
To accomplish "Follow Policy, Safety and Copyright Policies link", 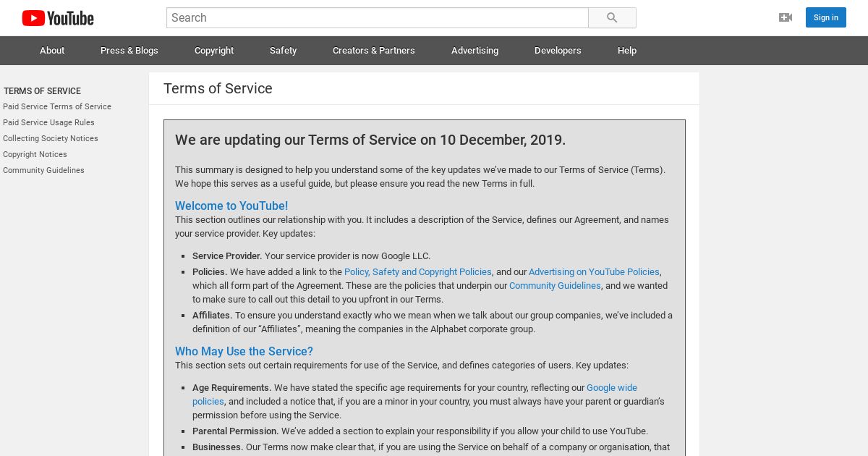I will pos(418,272).
